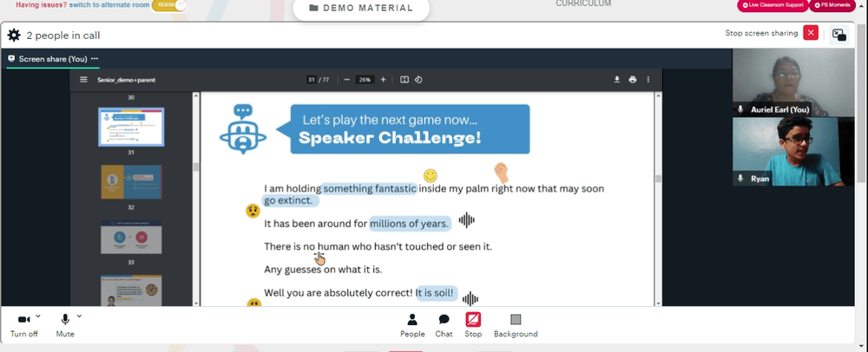Screen dimensions: 868x352
Task: Open the Screen share tab options ellipsis
Action: pyautogui.click(x=95, y=59)
